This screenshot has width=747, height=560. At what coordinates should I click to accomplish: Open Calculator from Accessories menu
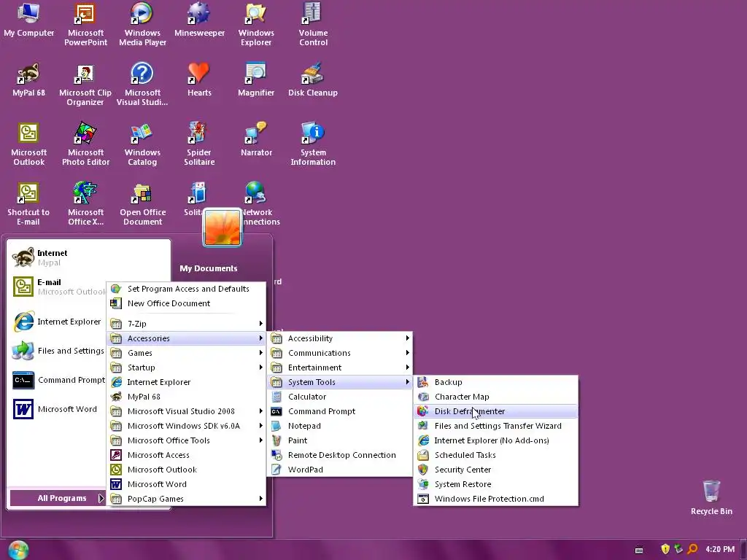pyautogui.click(x=340, y=397)
